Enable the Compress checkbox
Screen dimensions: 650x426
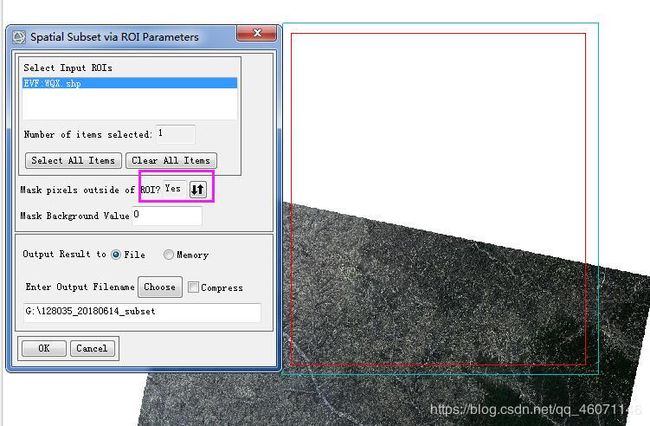coord(193,287)
